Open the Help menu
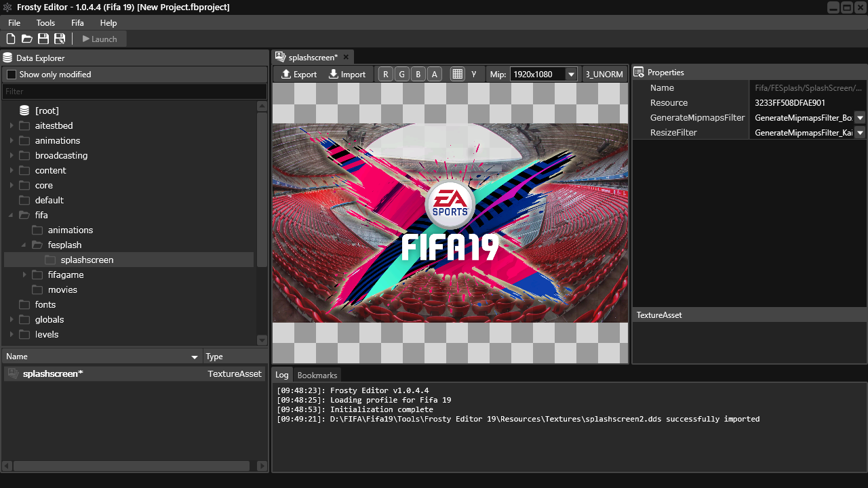Image resolution: width=868 pixels, height=488 pixels. pyautogui.click(x=108, y=22)
